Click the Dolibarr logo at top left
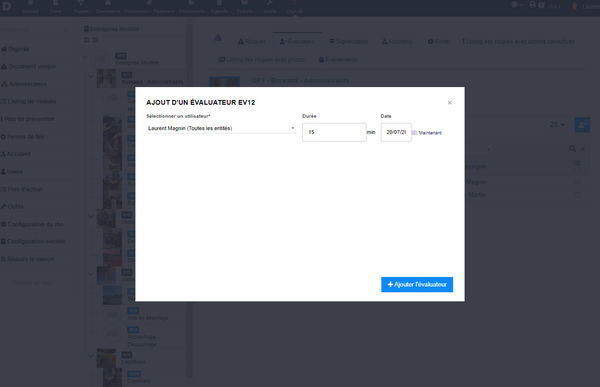 click(7, 6)
